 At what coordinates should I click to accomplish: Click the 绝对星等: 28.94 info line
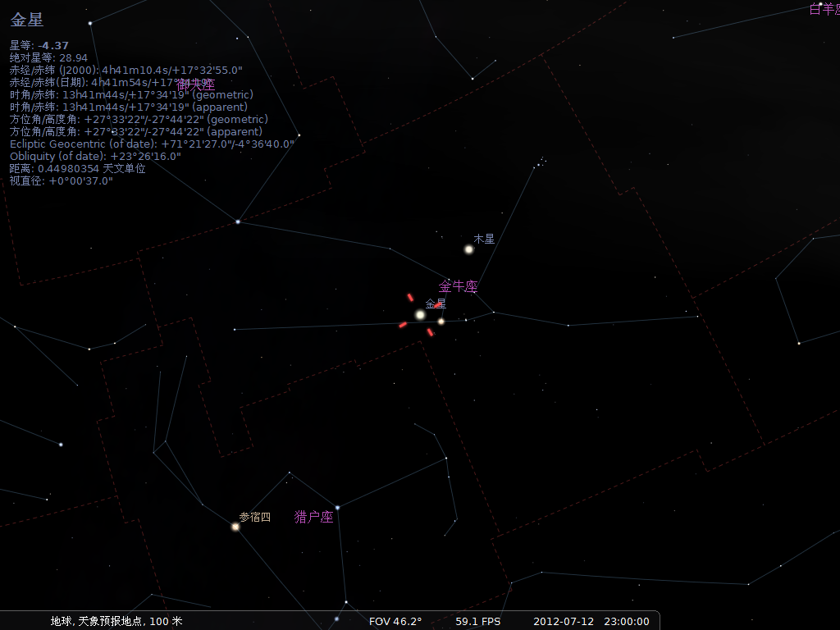[48, 58]
